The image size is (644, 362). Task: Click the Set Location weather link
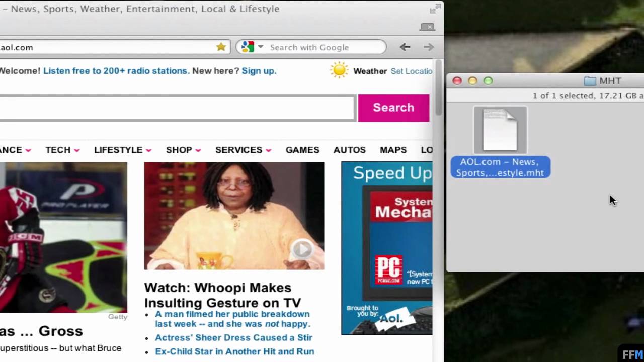click(x=411, y=71)
